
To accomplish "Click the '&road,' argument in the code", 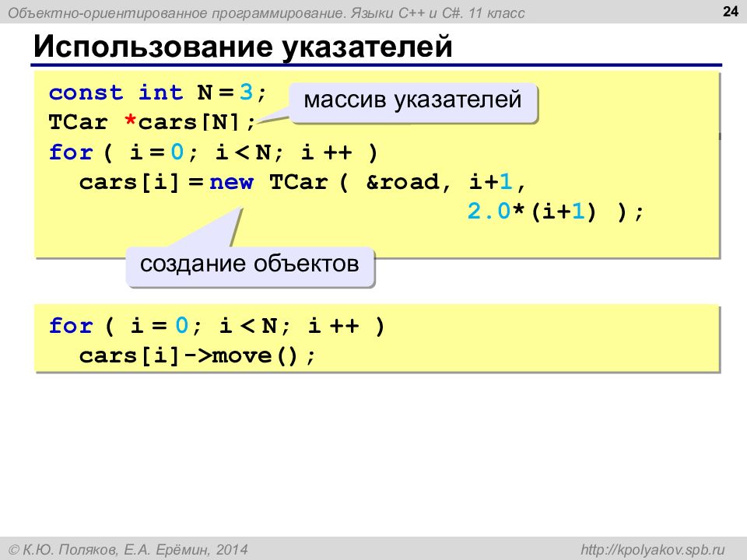I will point(409,182).
